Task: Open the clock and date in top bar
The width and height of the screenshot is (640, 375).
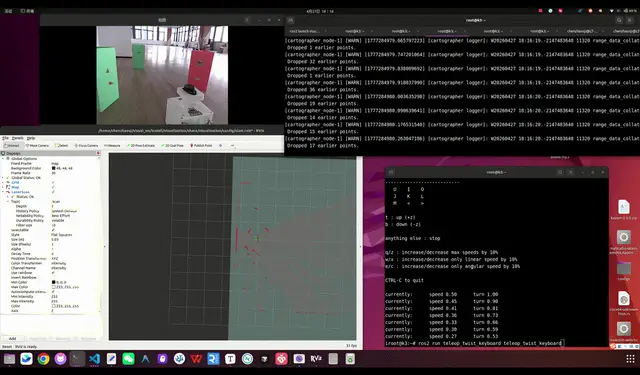Action: click(320, 11)
